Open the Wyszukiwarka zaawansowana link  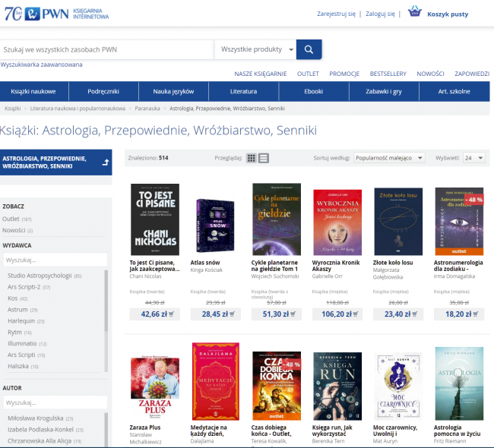42,65
